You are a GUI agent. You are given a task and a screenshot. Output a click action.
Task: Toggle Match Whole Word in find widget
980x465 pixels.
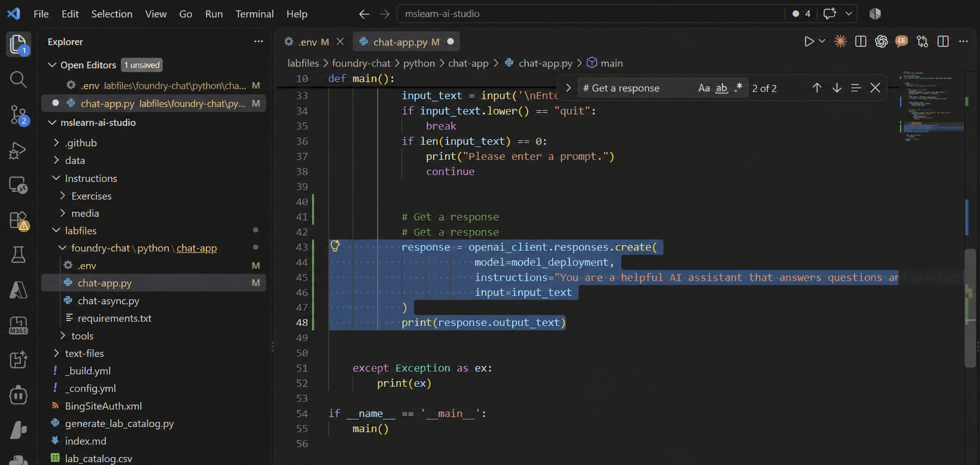click(x=722, y=88)
